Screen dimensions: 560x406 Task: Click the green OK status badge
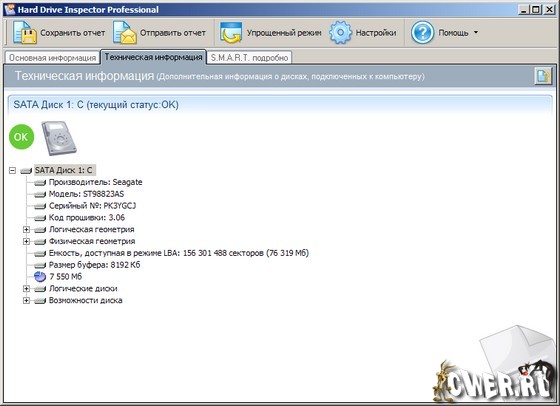point(21,137)
